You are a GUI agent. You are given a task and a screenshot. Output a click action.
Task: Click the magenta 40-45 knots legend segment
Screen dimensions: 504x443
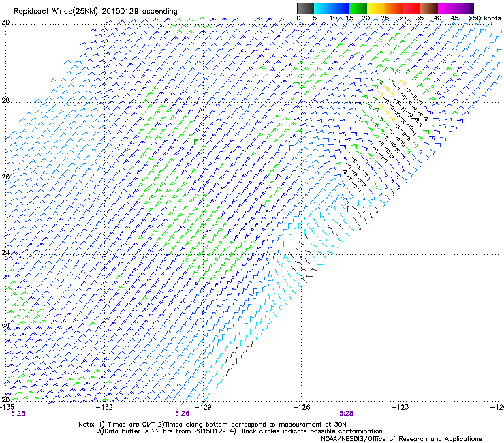(447, 8)
